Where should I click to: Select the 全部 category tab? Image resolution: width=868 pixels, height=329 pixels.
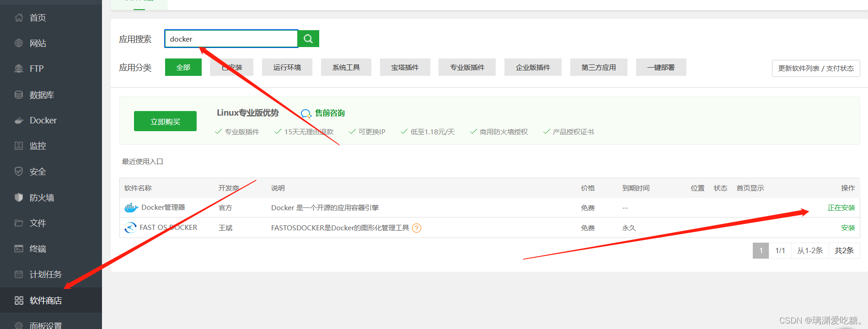(183, 67)
